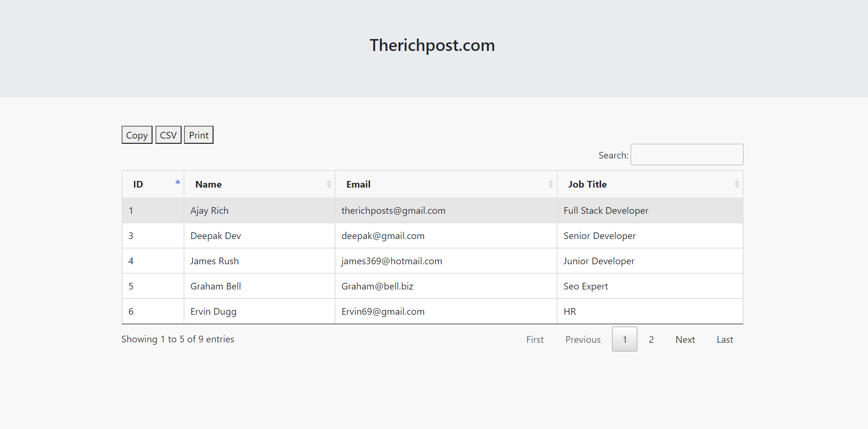Click the Next pagination link

point(685,339)
